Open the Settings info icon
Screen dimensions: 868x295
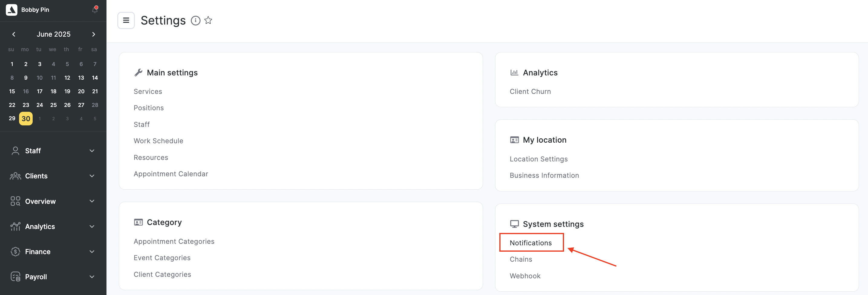(195, 21)
